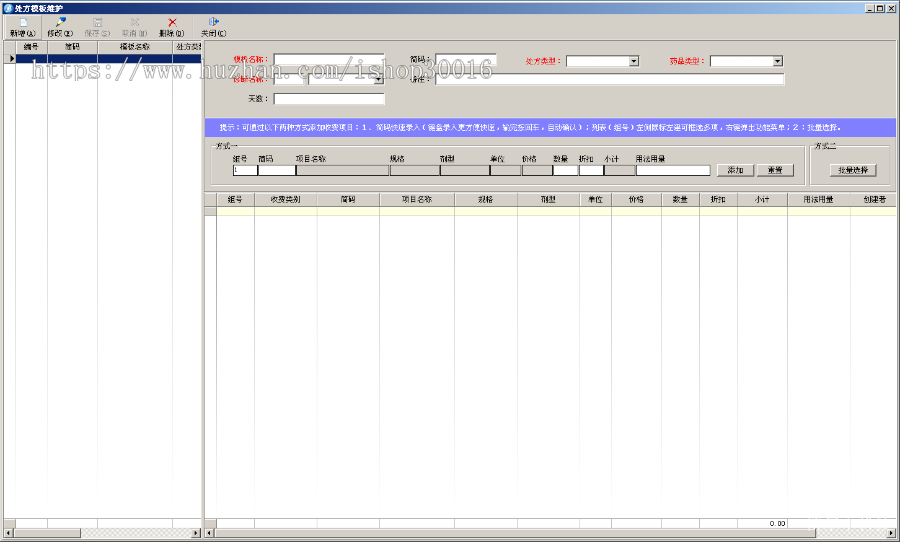Click the small 诊断名称 code input box
The height and width of the screenshot is (542, 900).
pyautogui.click(x=288, y=80)
